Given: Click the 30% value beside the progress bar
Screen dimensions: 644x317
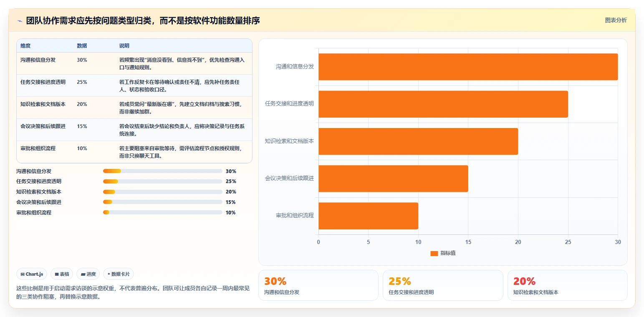Looking at the screenshot, I should click(231, 171).
